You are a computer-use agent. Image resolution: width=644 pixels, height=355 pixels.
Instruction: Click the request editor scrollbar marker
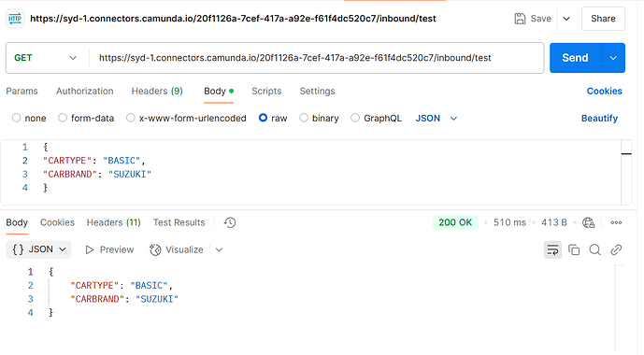(x=626, y=154)
